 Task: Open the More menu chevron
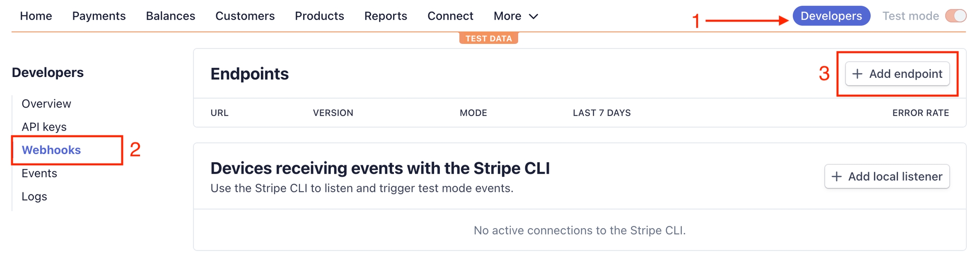point(533,16)
